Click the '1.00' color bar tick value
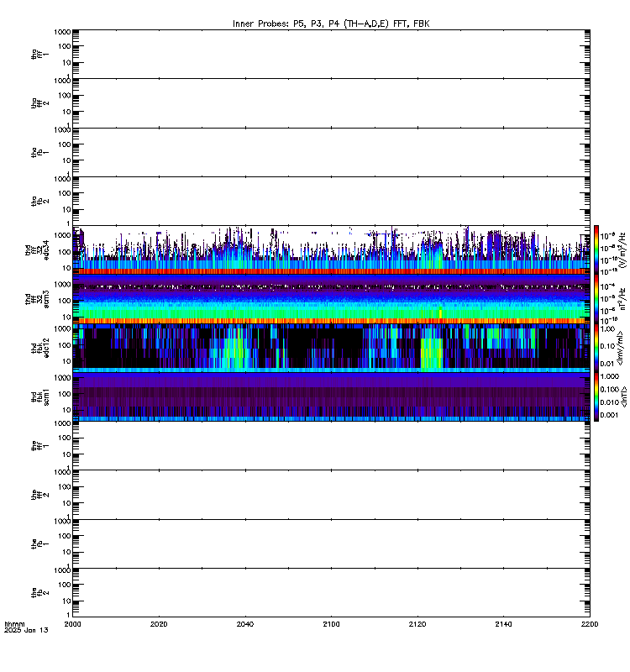The width and height of the screenshot is (630, 672). pyautogui.click(x=607, y=329)
